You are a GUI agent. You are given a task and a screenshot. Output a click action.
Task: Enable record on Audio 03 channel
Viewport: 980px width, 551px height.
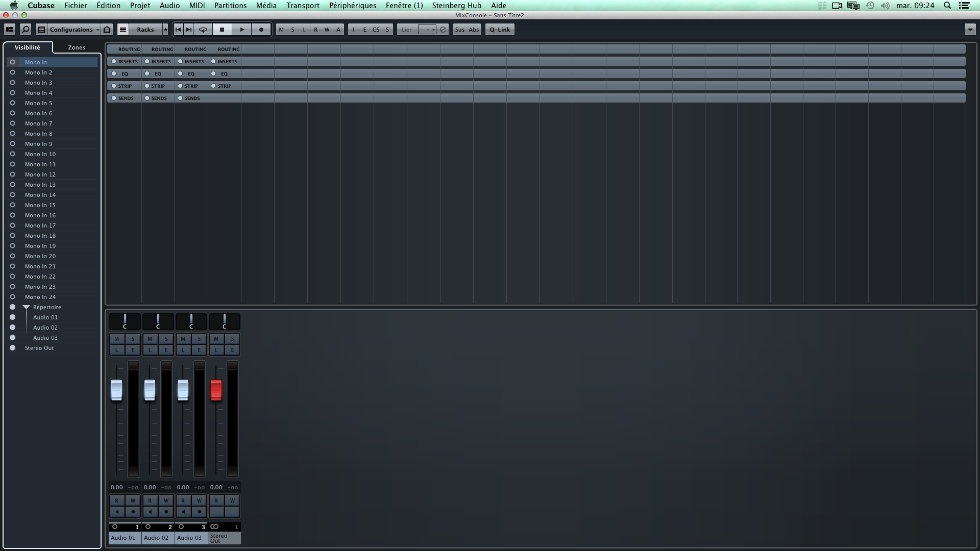(x=199, y=512)
